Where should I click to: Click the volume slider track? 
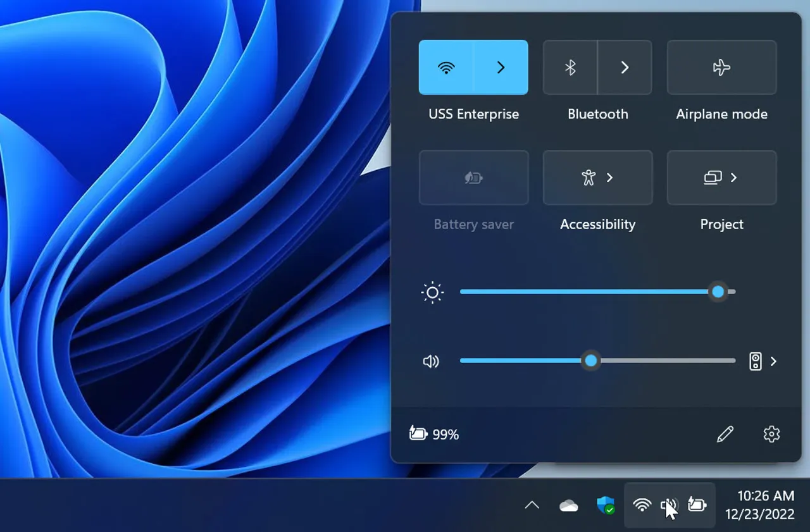tap(664, 361)
